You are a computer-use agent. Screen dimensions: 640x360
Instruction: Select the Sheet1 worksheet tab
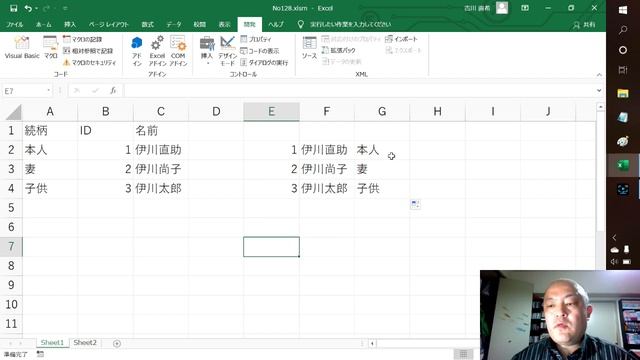52,343
